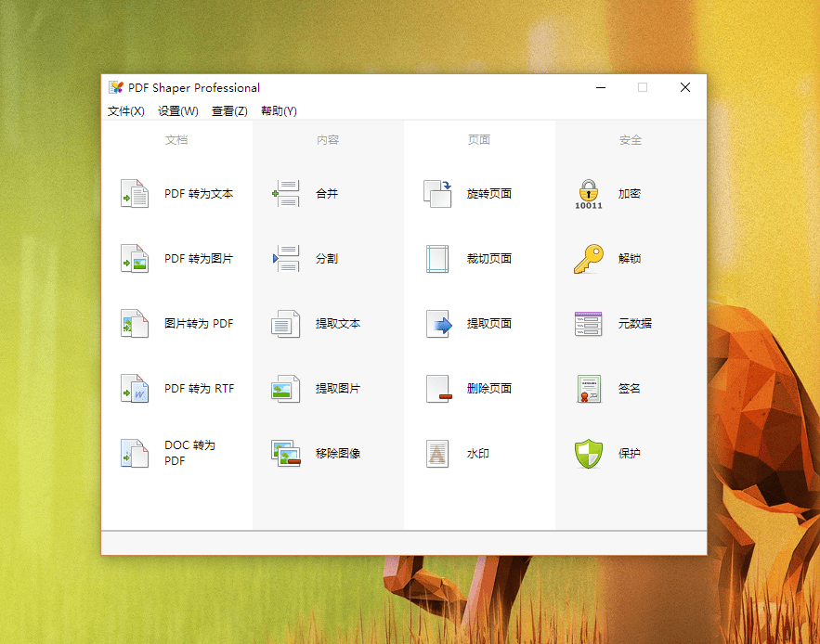Open the 查看(Z) menu
Viewport: 820px width, 644px height.
tap(229, 110)
